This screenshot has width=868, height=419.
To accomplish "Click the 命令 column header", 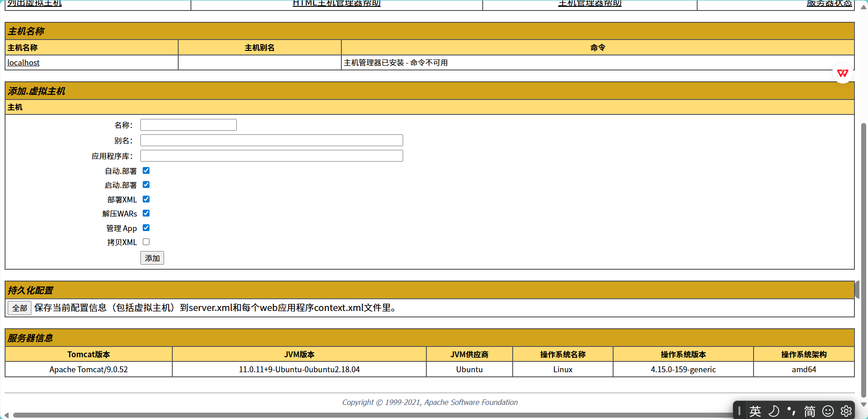I will (598, 48).
